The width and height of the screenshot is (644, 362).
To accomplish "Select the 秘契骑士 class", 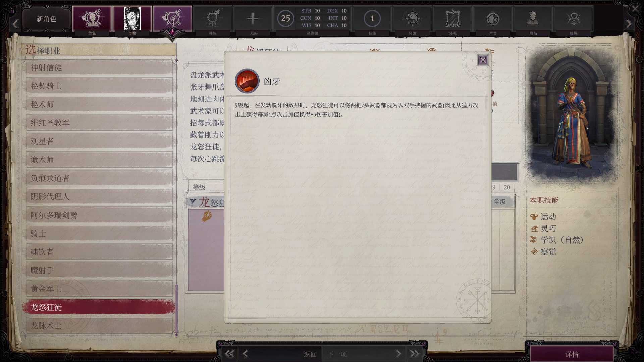I will coord(100,86).
